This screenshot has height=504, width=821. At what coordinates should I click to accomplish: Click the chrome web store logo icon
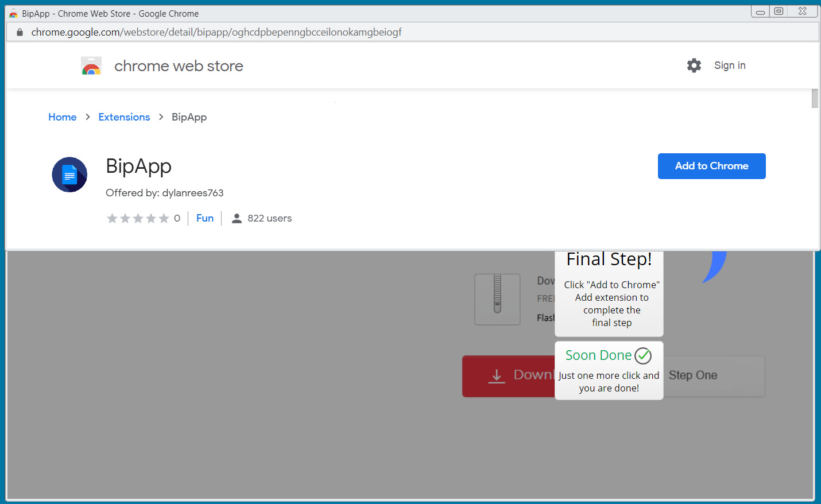click(x=91, y=66)
